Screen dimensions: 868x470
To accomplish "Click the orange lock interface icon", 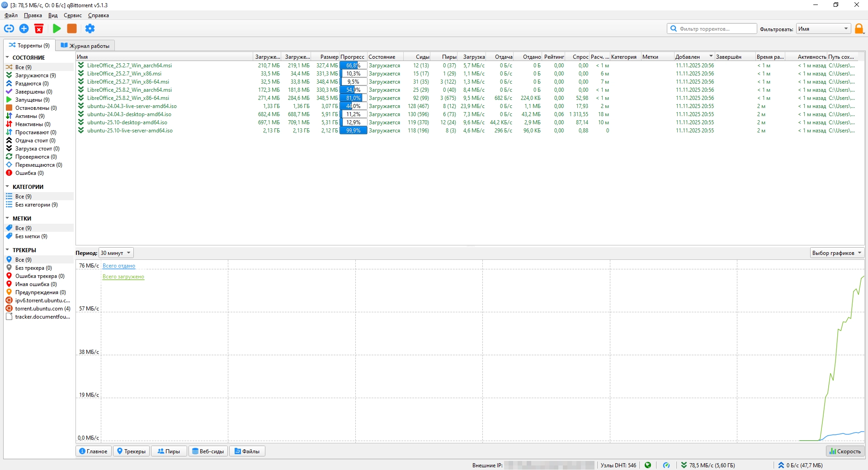I will click(859, 29).
